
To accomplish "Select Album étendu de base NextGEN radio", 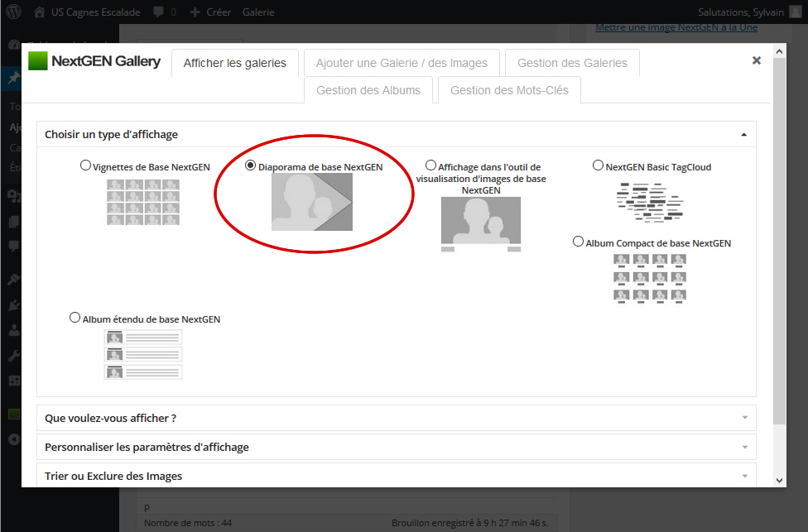I will point(75,318).
